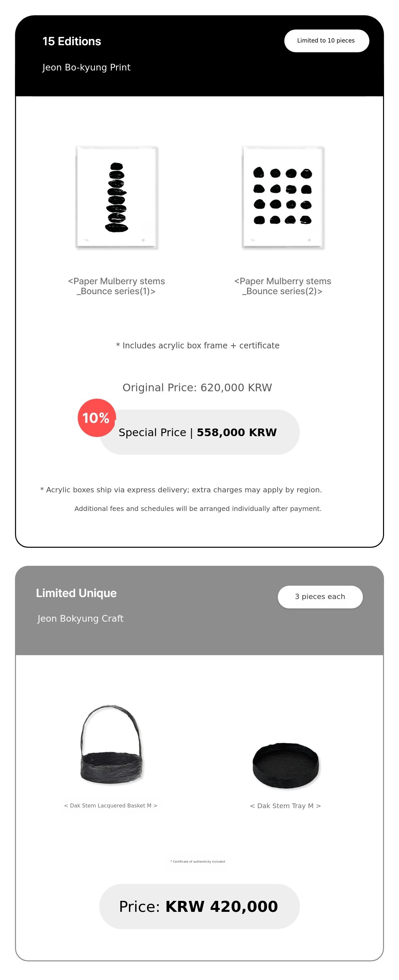Click the "3 pieces each" pill
The image size is (399, 980).
[x=320, y=596]
